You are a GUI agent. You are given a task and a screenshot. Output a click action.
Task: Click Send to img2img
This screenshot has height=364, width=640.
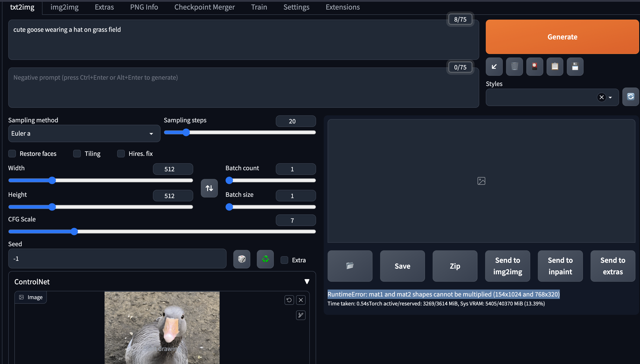508,266
